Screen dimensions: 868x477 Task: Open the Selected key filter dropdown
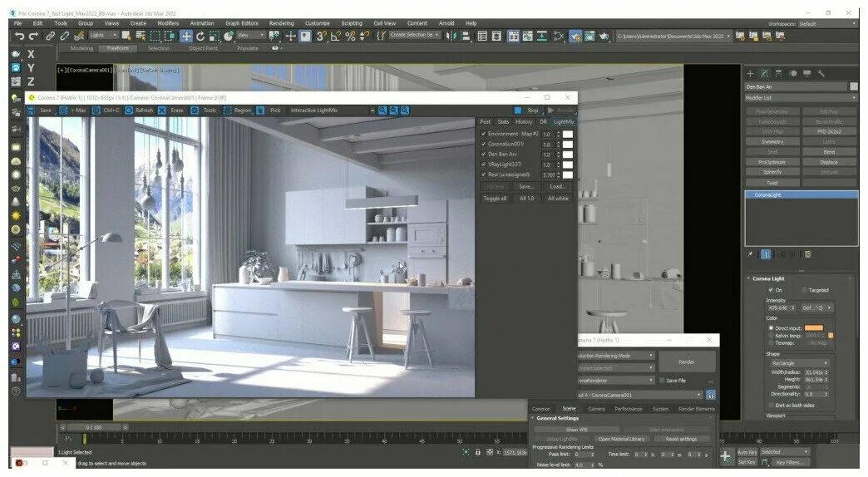(785, 452)
